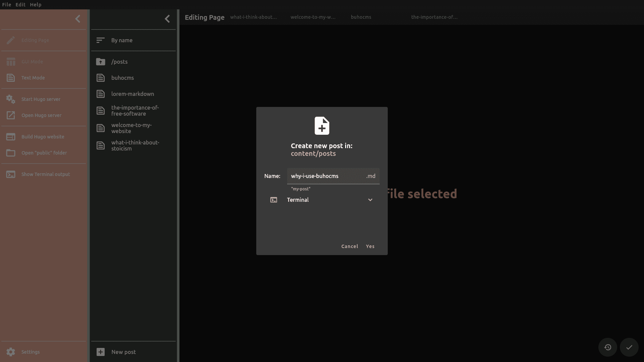Select the welcome-to-my-website post name
The width and height of the screenshot is (644, 362).
pyautogui.click(x=131, y=128)
